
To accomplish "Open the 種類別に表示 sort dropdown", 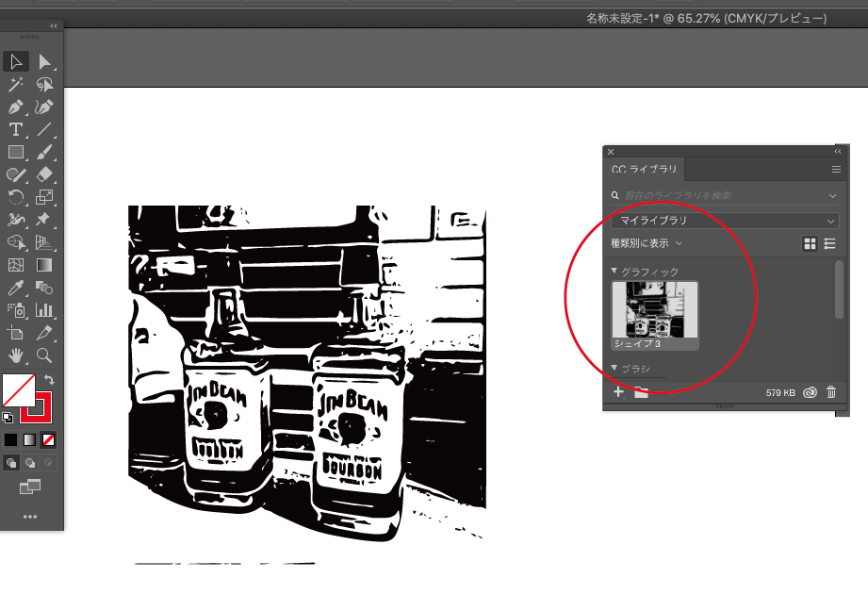I will pos(647,243).
